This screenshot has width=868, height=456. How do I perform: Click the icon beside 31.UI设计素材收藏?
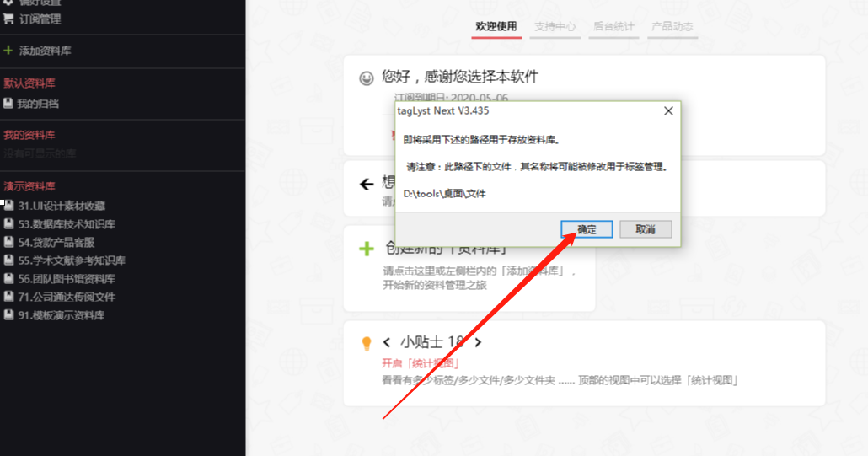(9, 206)
